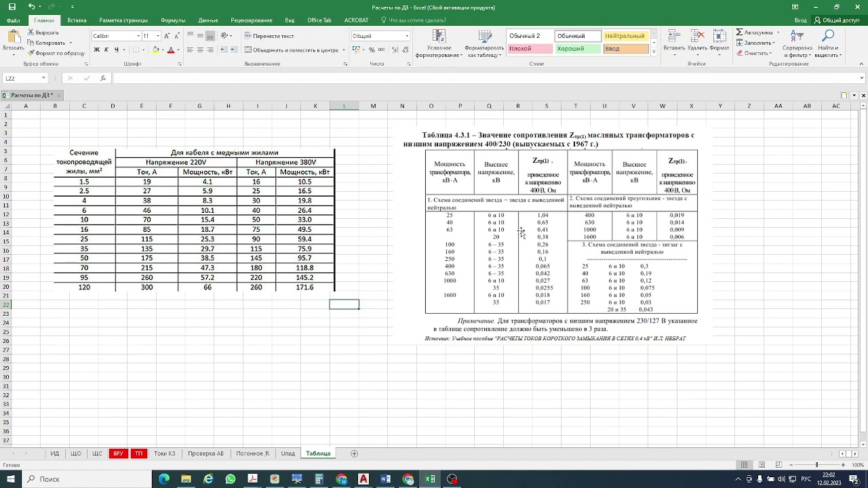Apply the Плохой cell style swatch

[530, 49]
